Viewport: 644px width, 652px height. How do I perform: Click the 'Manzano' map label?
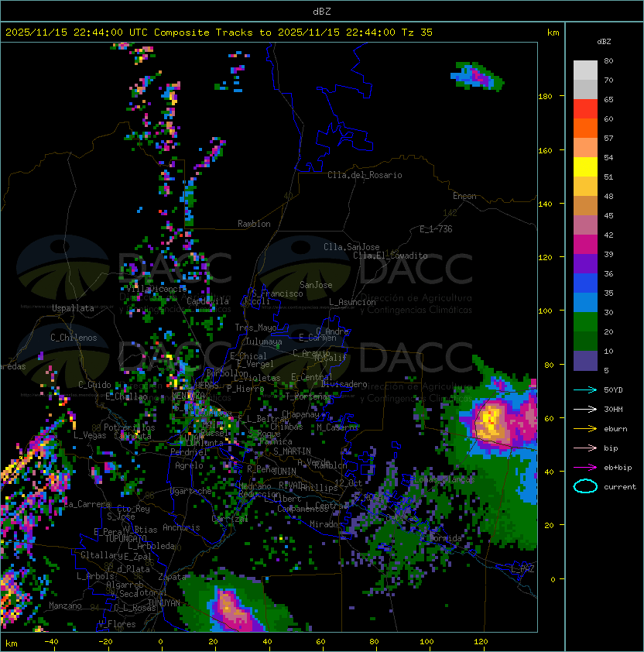coord(65,606)
